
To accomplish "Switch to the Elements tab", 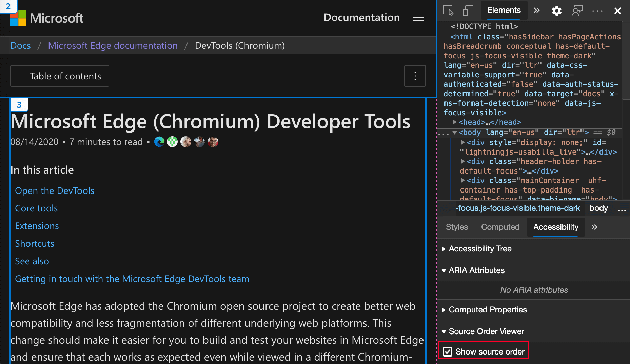I will point(504,11).
